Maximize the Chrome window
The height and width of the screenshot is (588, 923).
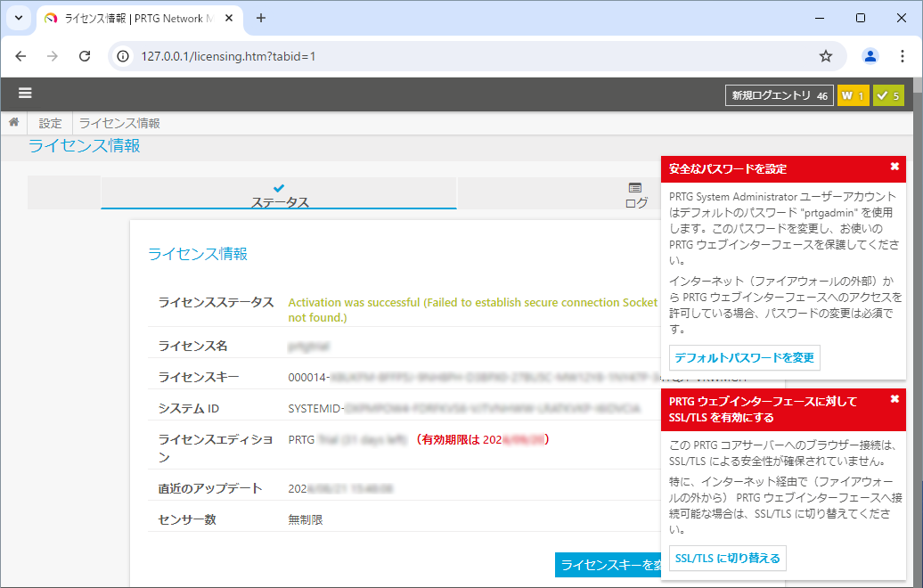[x=860, y=18]
